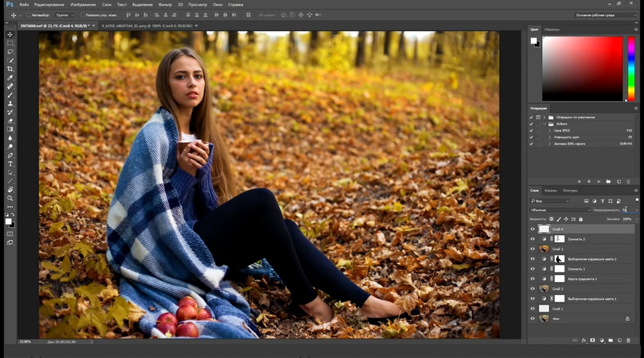Image resolution: width=644 pixels, height=358 pixels.
Task: Open the Фильтр menu
Action: (x=165, y=4)
